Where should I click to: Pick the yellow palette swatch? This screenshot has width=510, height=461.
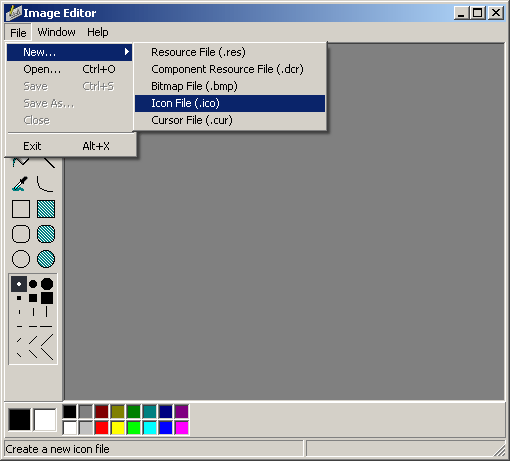(x=118, y=428)
